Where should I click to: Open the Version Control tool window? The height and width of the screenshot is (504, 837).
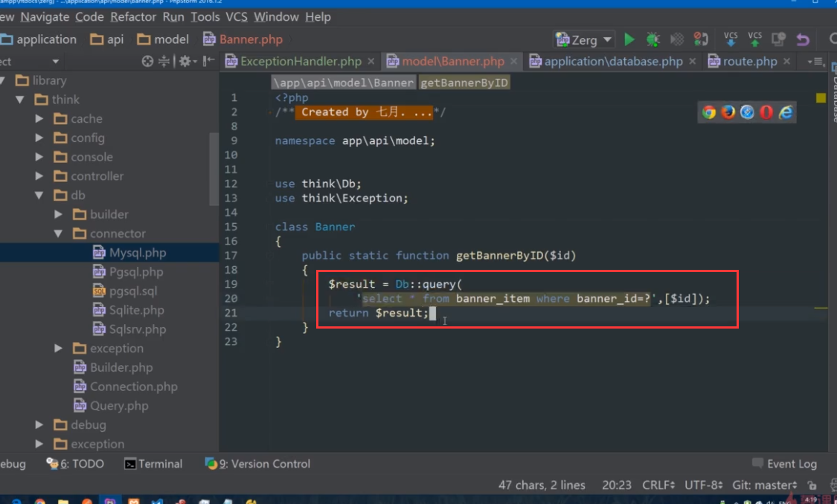[x=258, y=464]
